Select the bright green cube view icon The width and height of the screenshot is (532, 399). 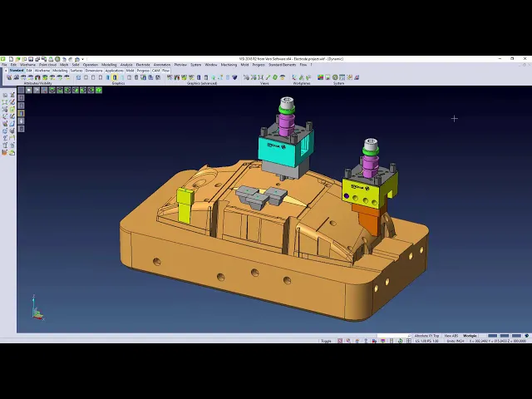[98, 91]
